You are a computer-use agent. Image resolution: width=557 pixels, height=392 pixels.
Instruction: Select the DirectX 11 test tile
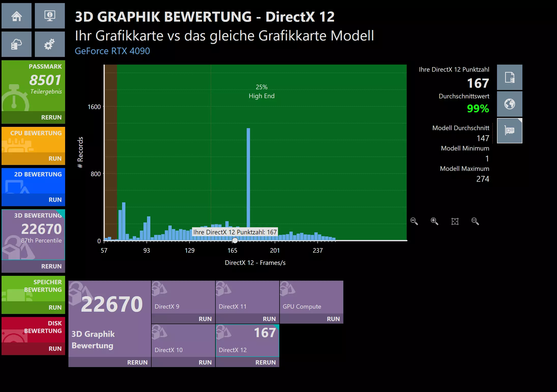coord(247,297)
